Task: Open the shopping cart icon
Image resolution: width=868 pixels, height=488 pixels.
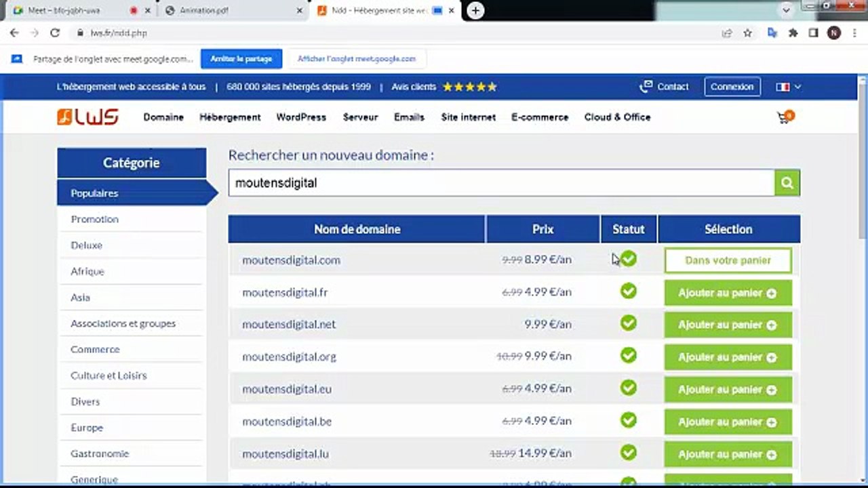Action: click(785, 117)
